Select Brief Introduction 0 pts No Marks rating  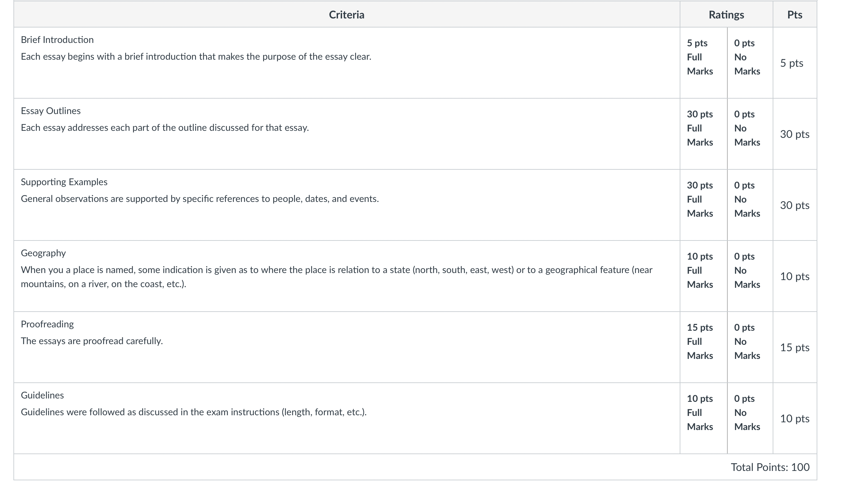[x=750, y=63]
